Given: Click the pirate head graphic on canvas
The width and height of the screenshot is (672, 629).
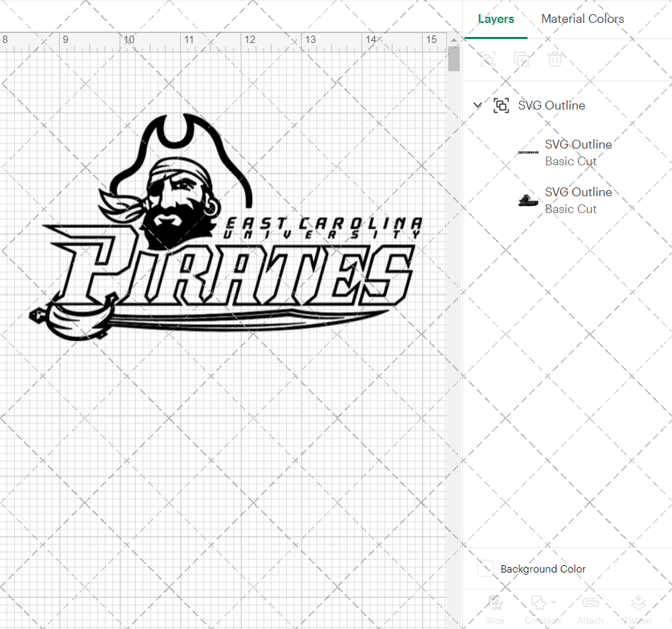Looking at the screenshot, I should [x=175, y=180].
